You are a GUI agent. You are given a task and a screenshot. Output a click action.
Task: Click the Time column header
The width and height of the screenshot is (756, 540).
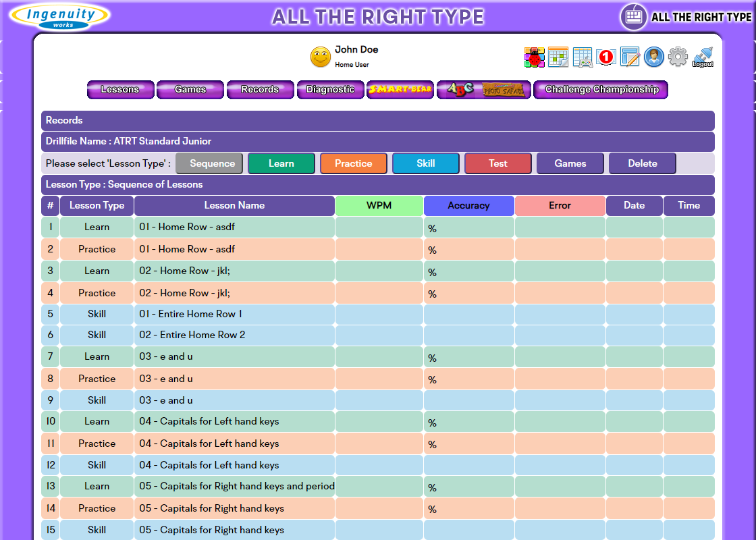click(689, 205)
